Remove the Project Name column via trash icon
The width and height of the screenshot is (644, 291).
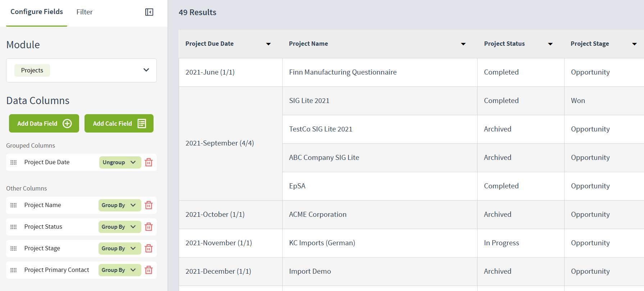pos(149,205)
